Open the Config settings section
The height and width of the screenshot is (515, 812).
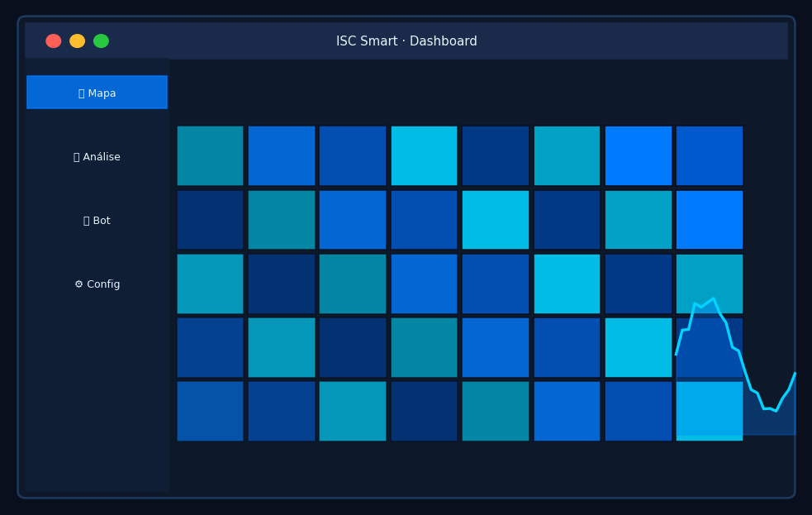pyautogui.click(x=97, y=284)
